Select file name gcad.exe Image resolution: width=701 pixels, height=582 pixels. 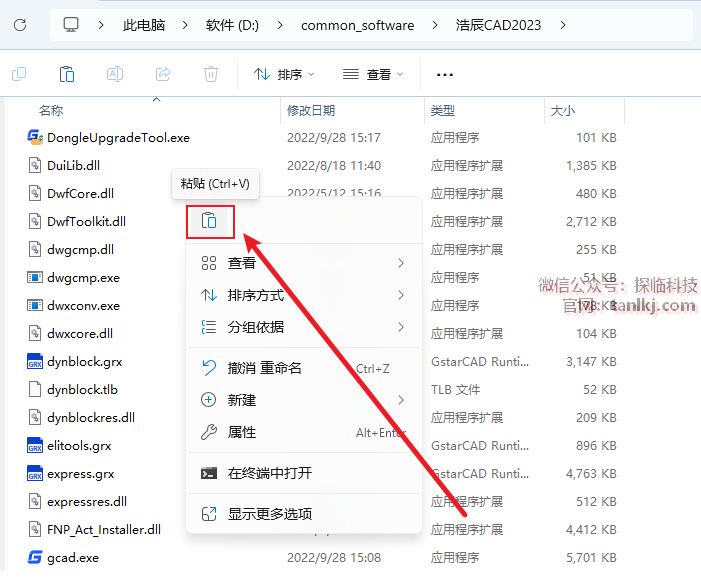coord(73,558)
